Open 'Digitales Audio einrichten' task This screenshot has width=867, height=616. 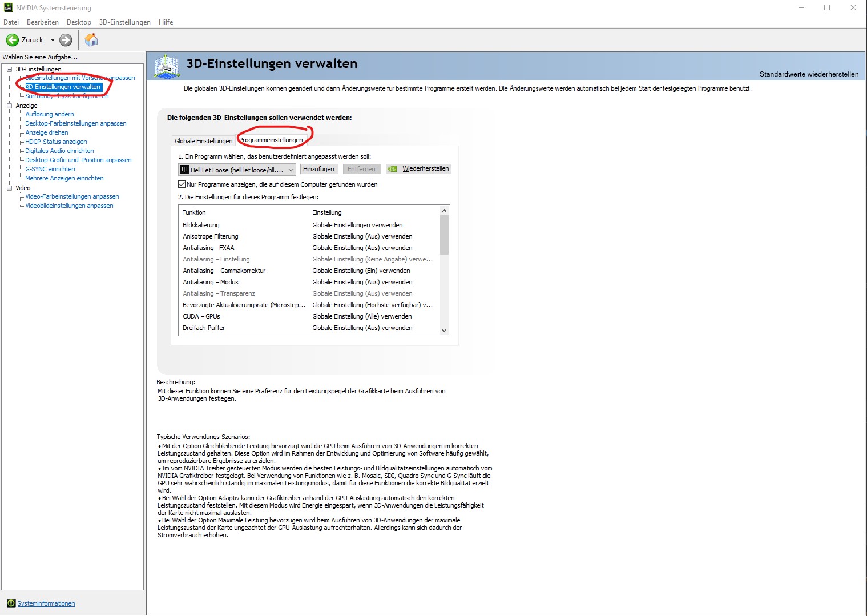click(x=59, y=151)
